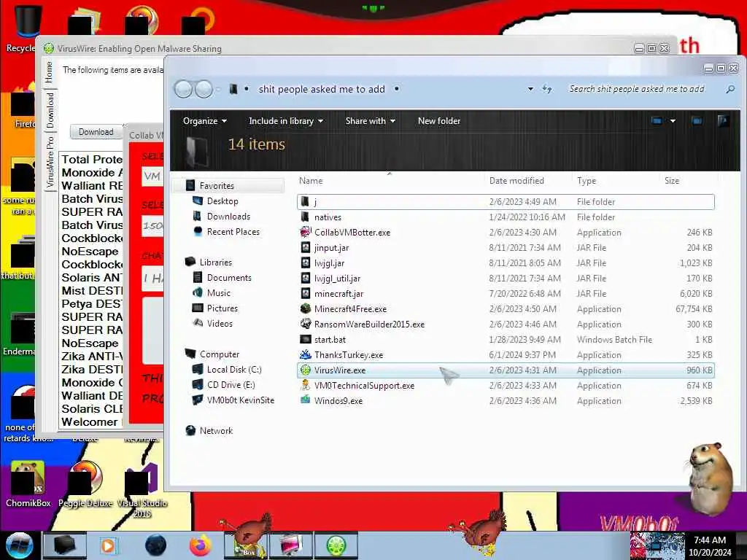Collapse the Computer tree group
The height and width of the screenshot is (560, 747).
[x=220, y=354]
